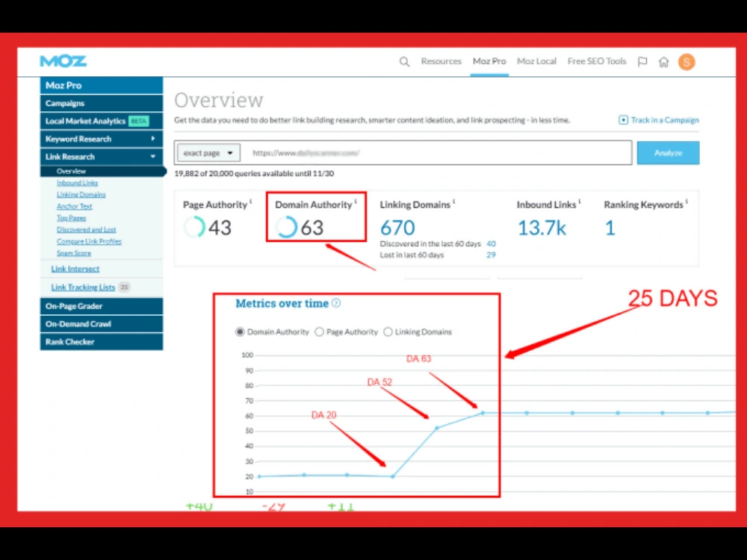Click the Metrics over time heading
Image resolution: width=747 pixels, height=560 pixels.
click(282, 303)
